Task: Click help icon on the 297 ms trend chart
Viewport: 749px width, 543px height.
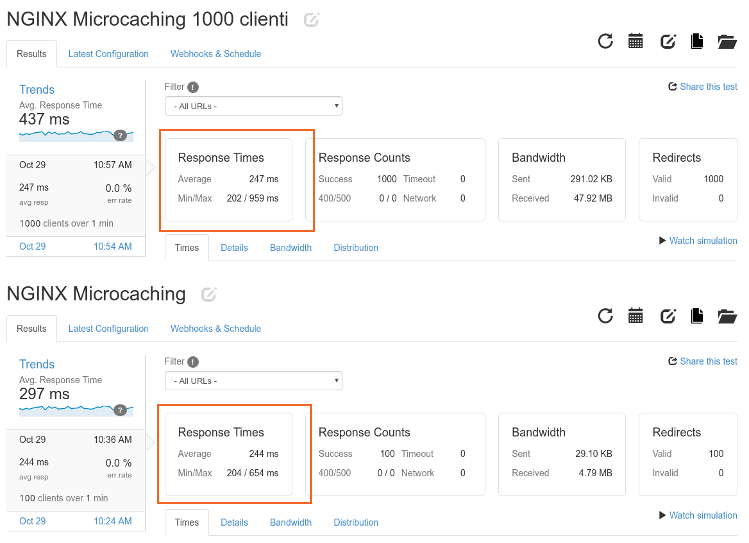Action: tap(120, 410)
